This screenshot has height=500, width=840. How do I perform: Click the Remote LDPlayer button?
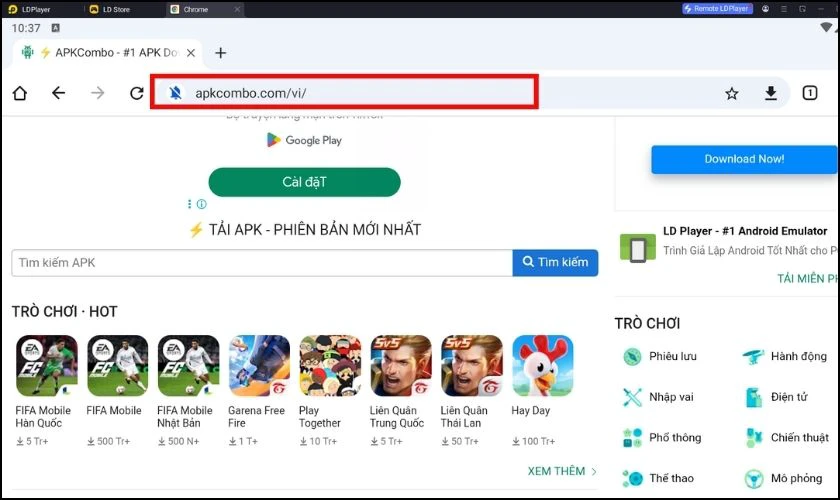tap(717, 9)
